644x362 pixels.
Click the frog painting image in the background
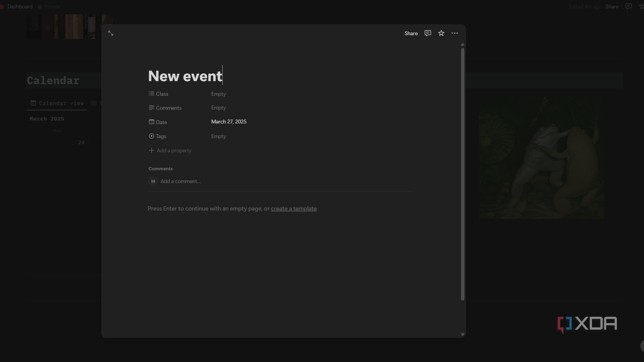point(541,157)
